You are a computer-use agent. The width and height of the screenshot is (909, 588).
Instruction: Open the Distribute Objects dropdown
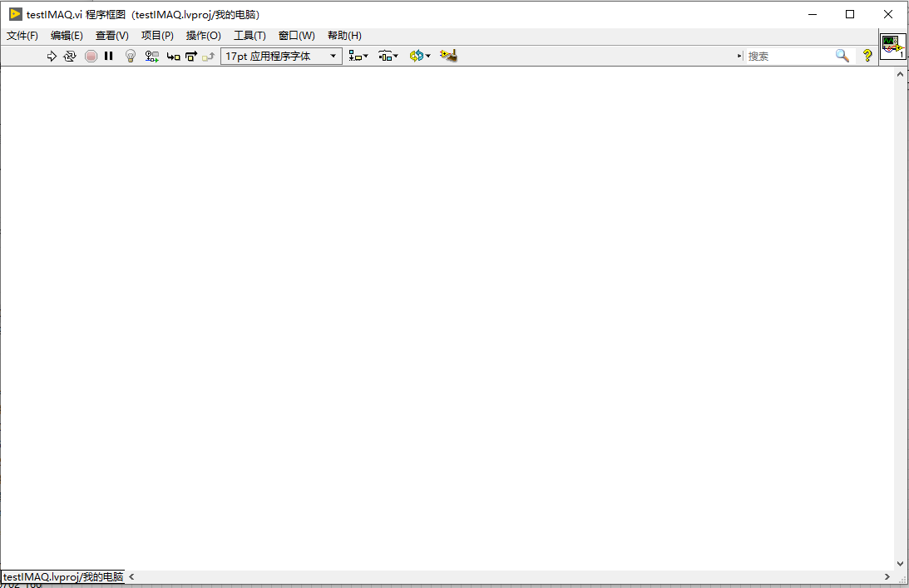pos(388,57)
